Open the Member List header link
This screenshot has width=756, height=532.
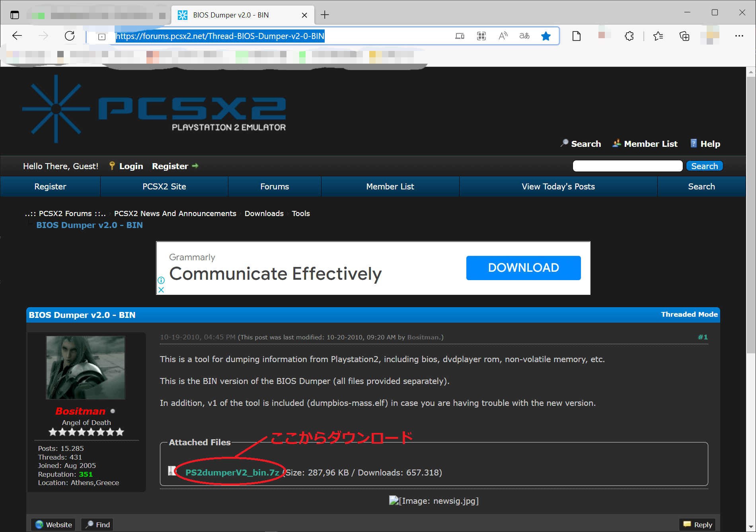tap(651, 144)
